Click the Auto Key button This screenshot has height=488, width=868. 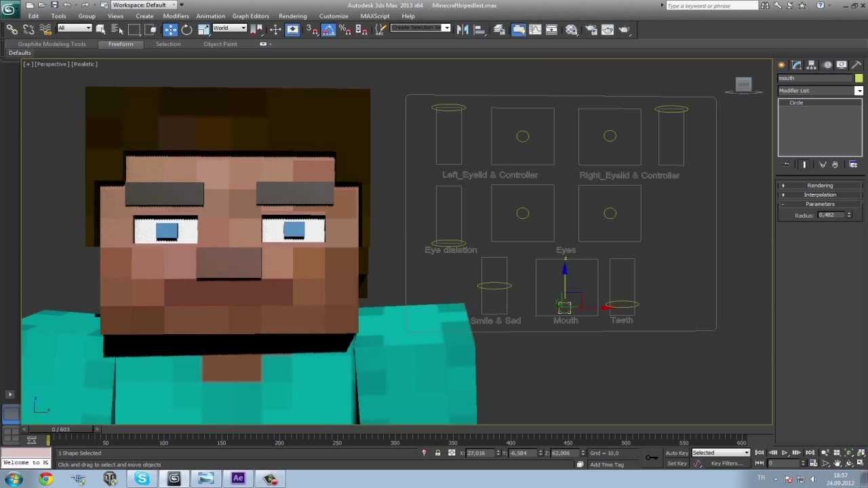coord(677,453)
